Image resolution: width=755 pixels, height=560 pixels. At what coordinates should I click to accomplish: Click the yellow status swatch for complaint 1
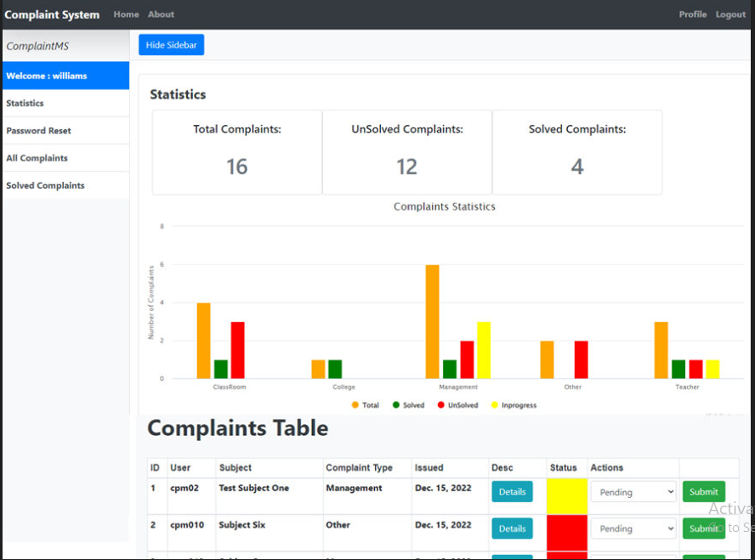click(566, 491)
